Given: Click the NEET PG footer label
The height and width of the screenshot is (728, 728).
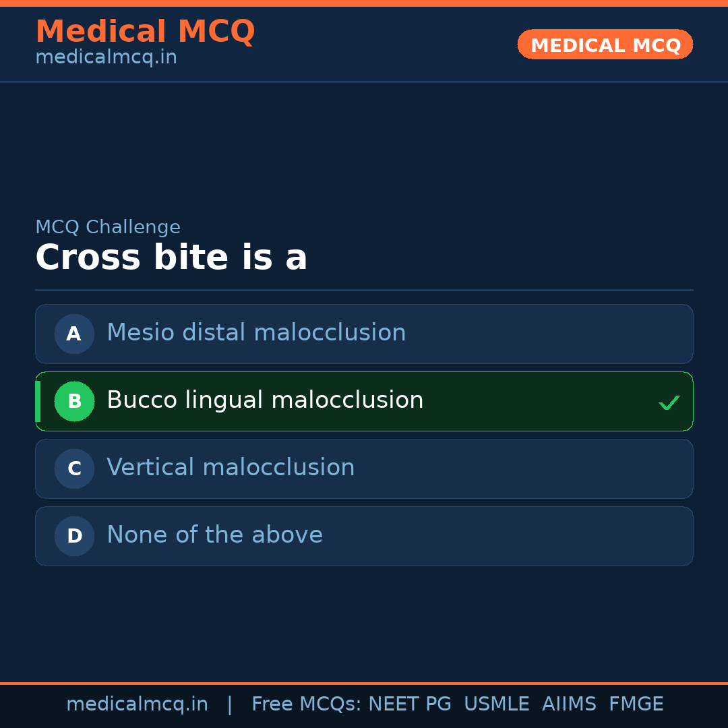Looking at the screenshot, I should click(410, 704).
